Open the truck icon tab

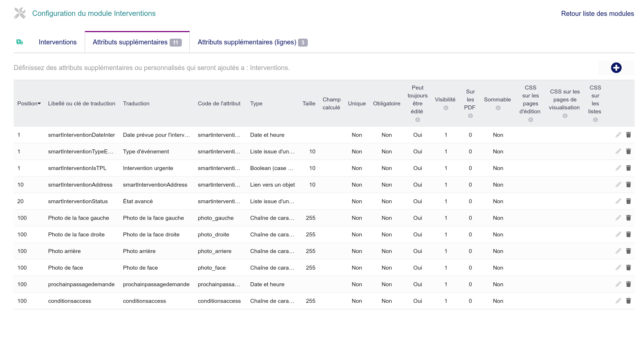20,42
